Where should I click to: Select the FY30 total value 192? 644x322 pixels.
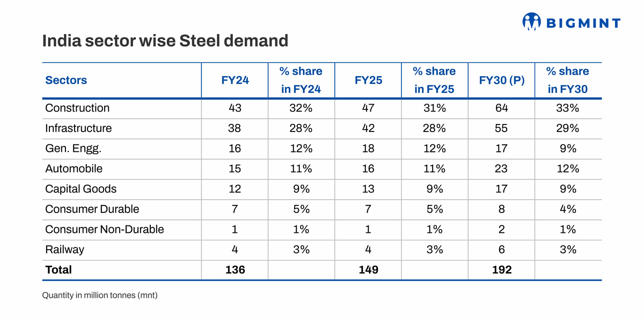point(501,270)
